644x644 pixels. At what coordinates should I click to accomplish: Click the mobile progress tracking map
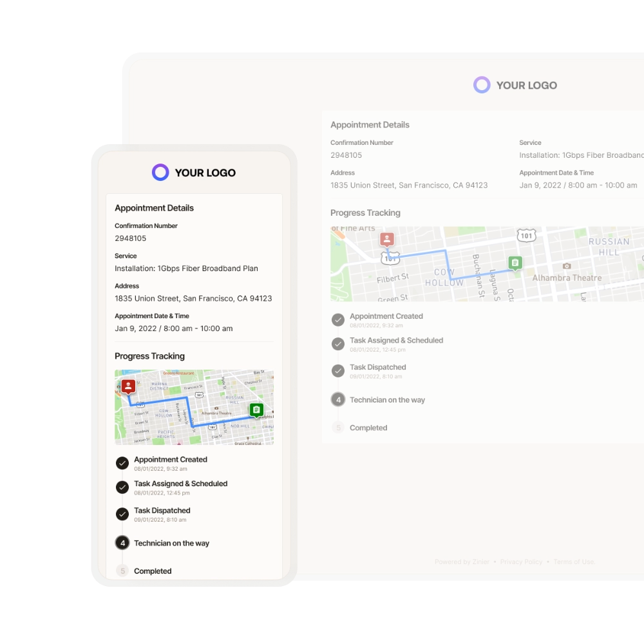tap(194, 408)
